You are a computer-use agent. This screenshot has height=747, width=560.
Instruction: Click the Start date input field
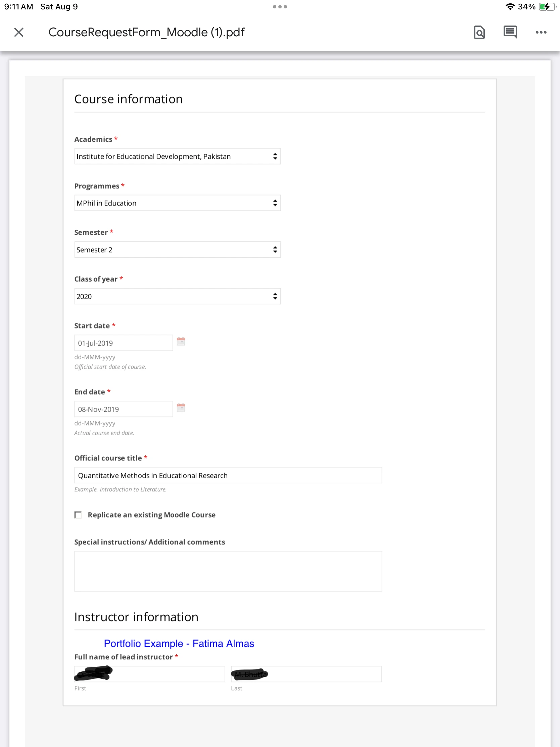pos(124,343)
